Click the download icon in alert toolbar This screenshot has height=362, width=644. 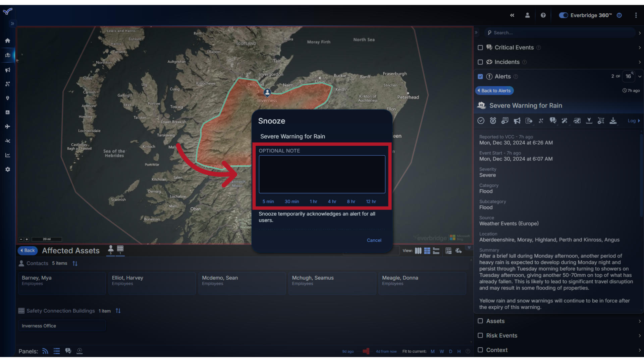(613, 121)
